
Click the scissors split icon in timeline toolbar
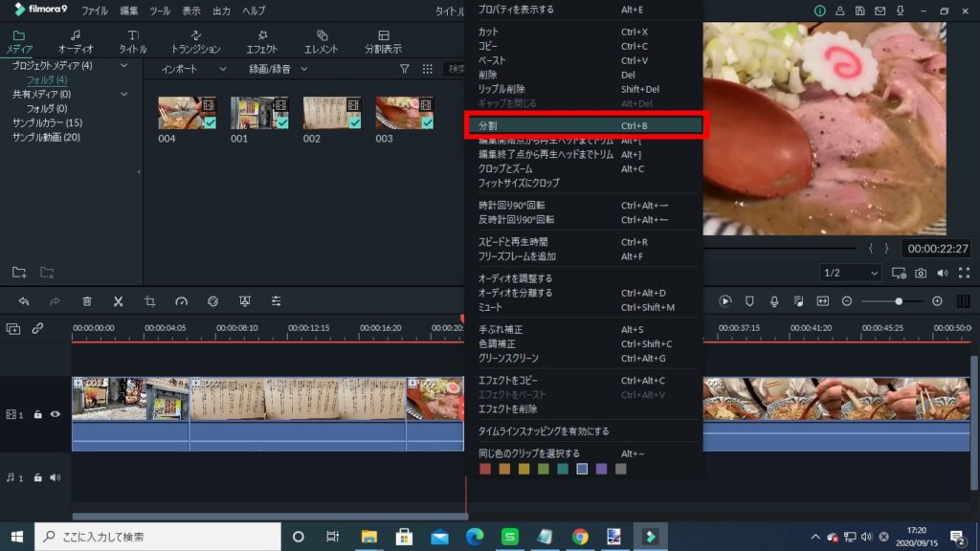(x=118, y=301)
